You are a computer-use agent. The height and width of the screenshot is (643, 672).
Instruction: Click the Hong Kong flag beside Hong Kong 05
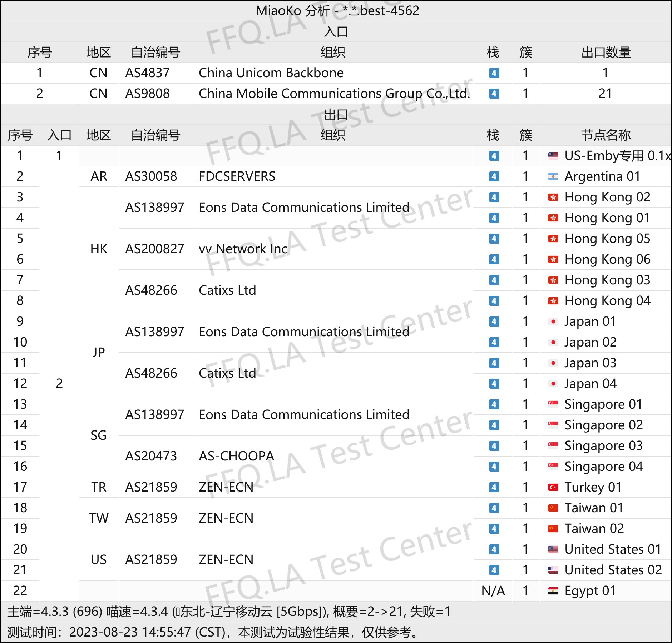coord(553,239)
